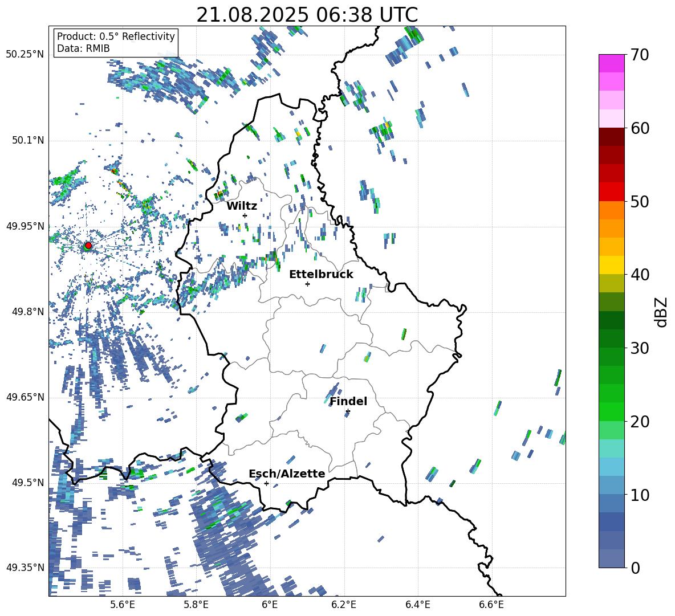Image resolution: width=675 pixels, height=616 pixels.
Task: Click the 70 colorbar tick label
Action: (x=640, y=55)
